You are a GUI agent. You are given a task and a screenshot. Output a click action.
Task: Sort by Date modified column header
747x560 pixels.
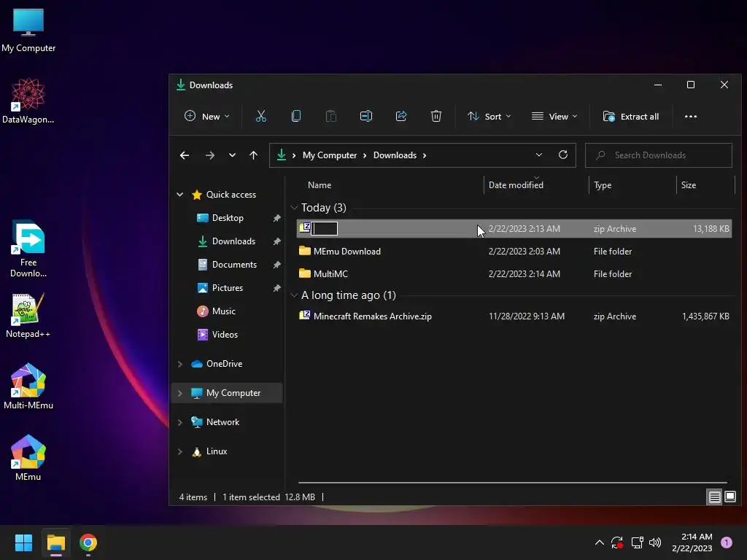(516, 184)
